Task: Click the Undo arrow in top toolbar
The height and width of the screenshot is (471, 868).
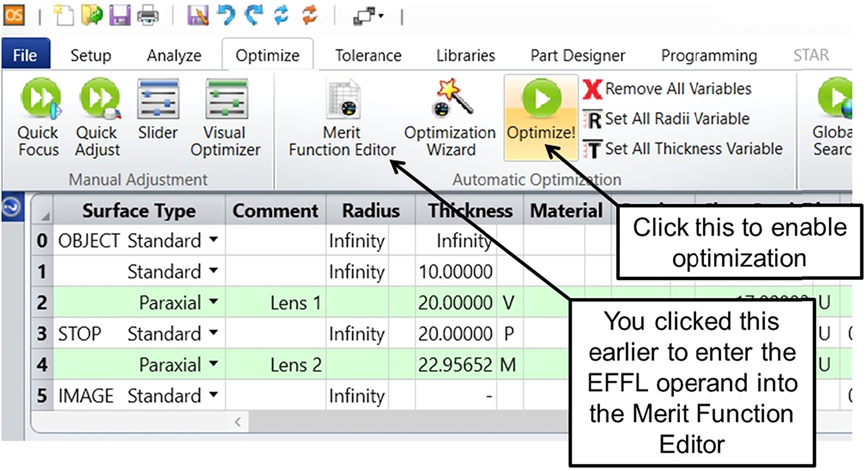Action: [x=226, y=16]
